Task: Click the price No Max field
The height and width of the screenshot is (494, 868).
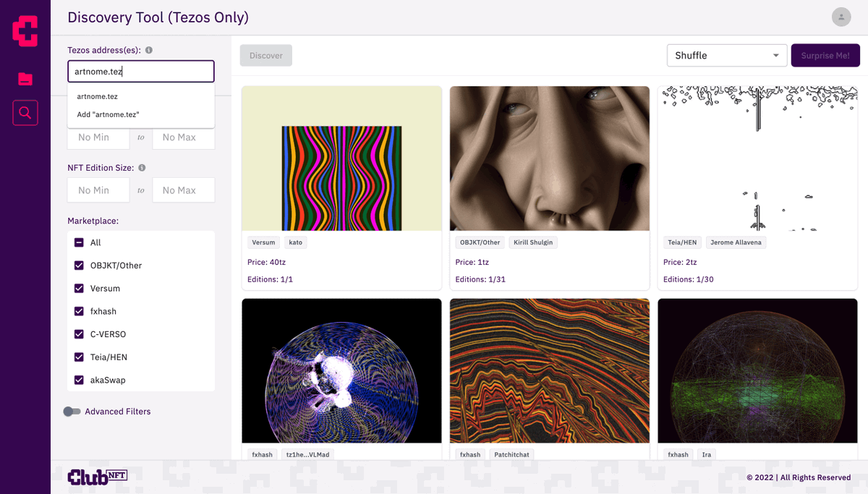Action: (x=184, y=137)
